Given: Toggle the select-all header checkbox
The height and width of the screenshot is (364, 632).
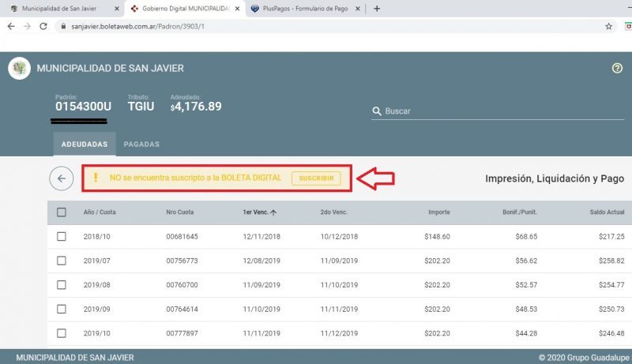Looking at the screenshot, I should pos(62,212).
